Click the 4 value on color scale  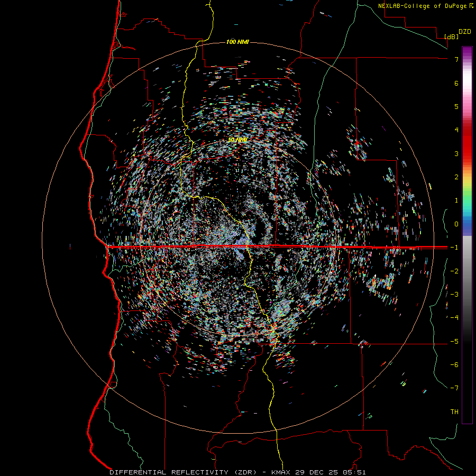tap(456, 130)
